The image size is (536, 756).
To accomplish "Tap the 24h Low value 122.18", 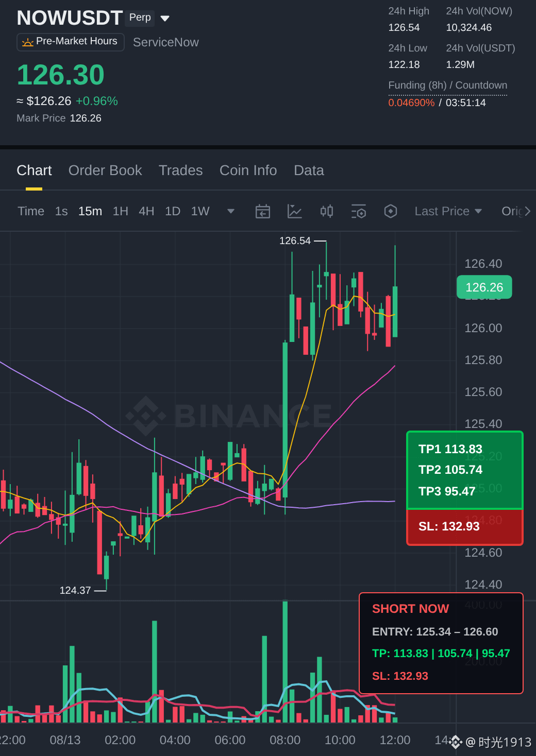I will [x=404, y=64].
